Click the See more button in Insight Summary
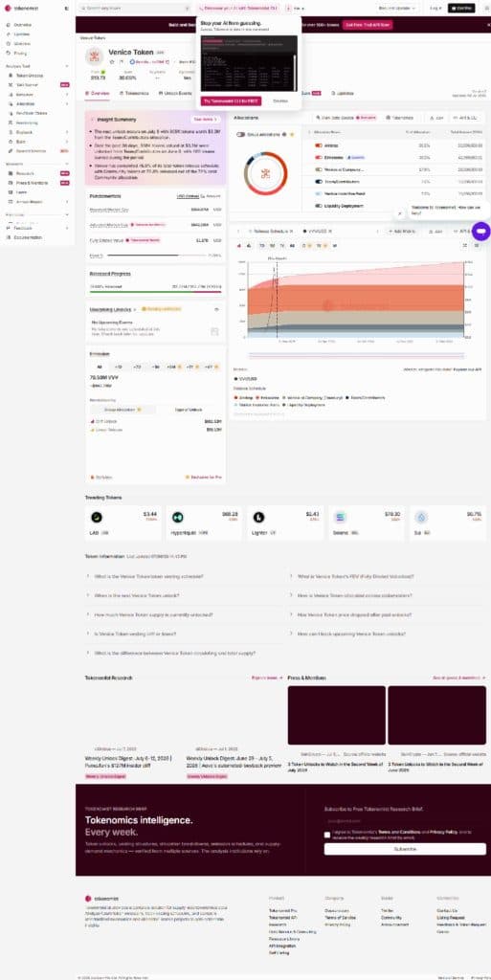The image size is (491, 980). 206,119
